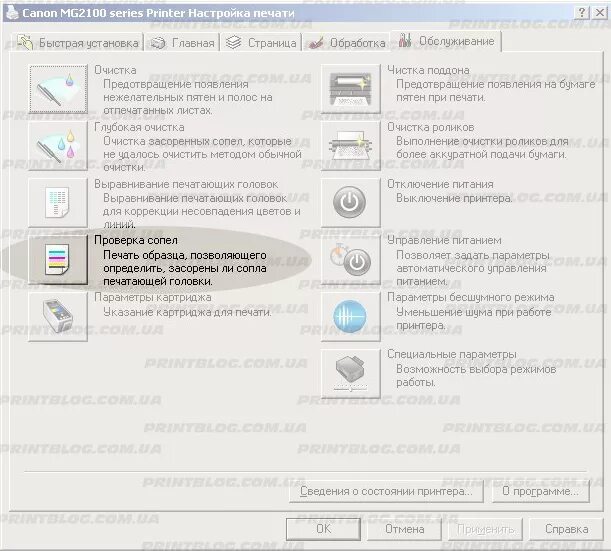
Task: Click the question mark help button
Action: [582, 12]
